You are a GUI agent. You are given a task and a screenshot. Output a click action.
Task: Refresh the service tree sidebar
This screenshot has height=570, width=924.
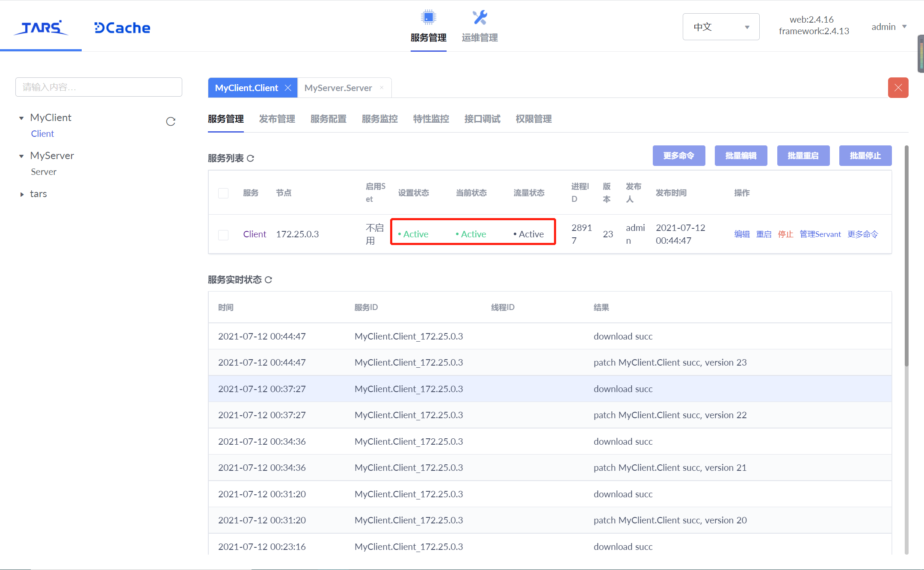[171, 121]
